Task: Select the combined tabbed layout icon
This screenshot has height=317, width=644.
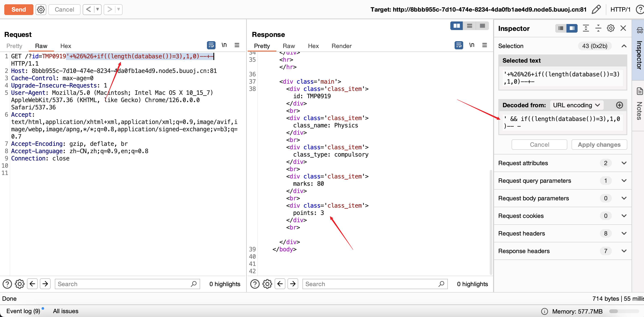Action: 482,26
